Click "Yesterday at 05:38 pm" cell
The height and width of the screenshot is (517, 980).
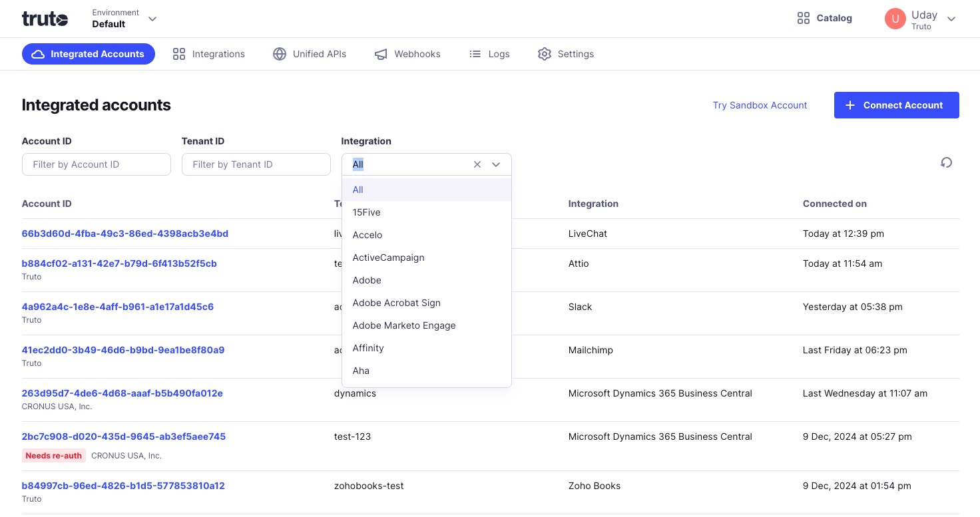(853, 307)
